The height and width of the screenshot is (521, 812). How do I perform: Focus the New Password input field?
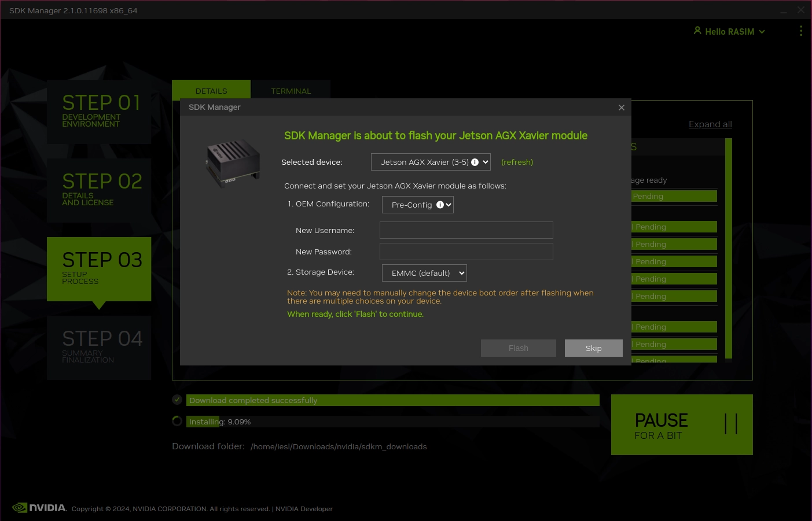pyautogui.click(x=466, y=252)
